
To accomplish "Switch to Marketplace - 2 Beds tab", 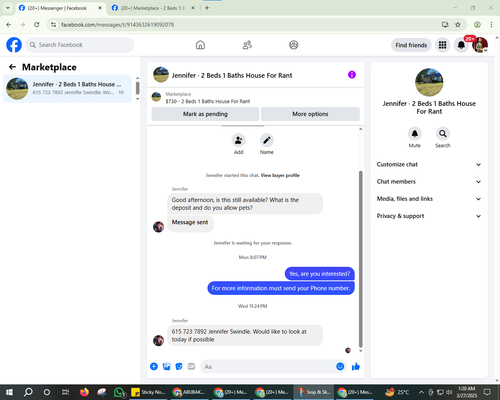I will tap(153, 8).
